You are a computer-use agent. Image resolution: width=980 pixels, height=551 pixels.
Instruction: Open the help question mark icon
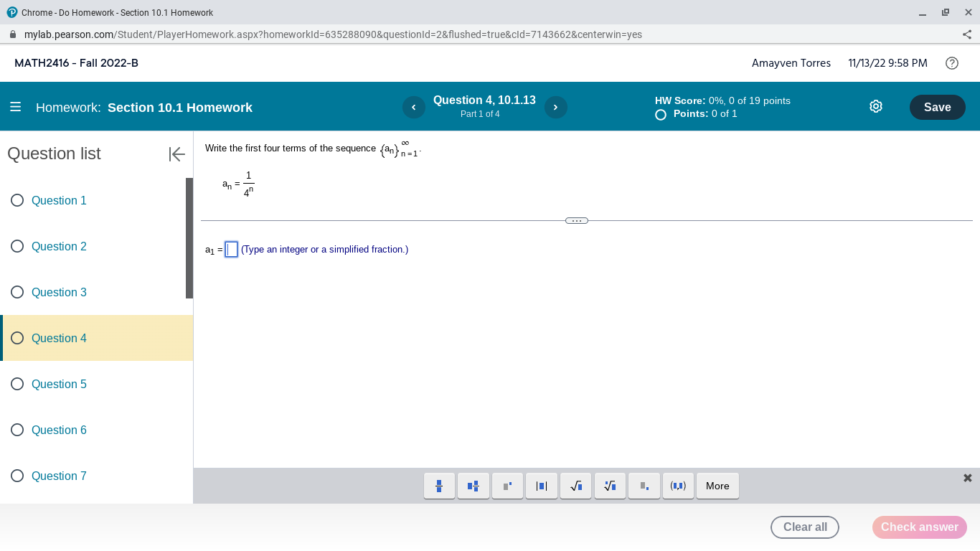point(952,63)
